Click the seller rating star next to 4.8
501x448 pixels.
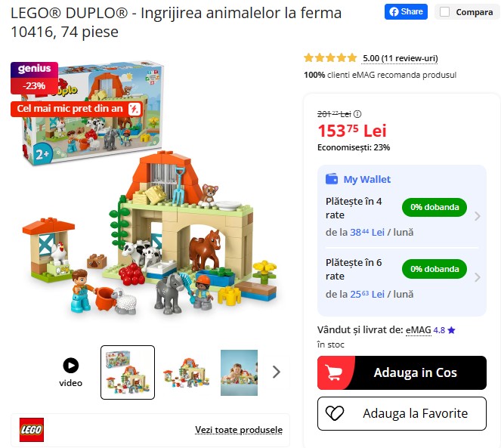(451, 330)
